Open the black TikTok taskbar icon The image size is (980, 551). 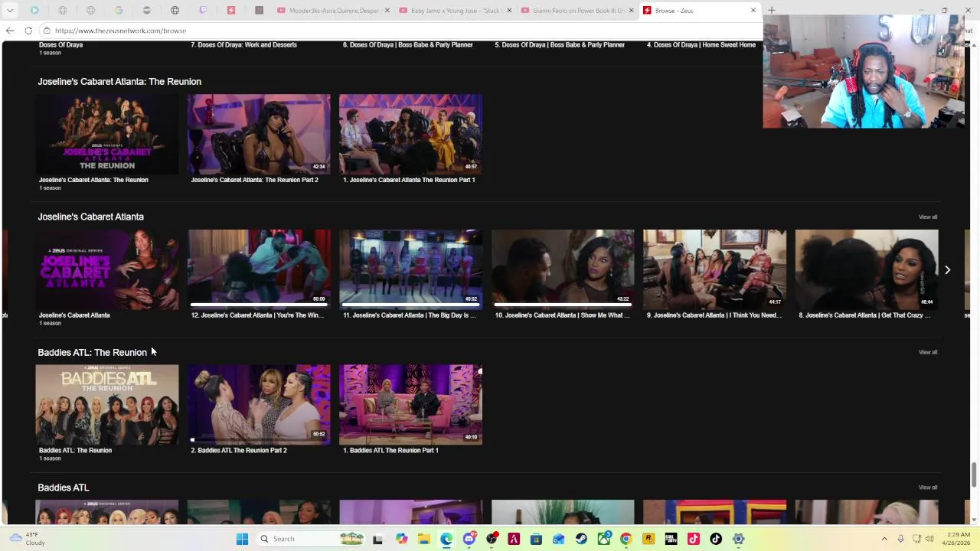pyautogui.click(x=716, y=539)
